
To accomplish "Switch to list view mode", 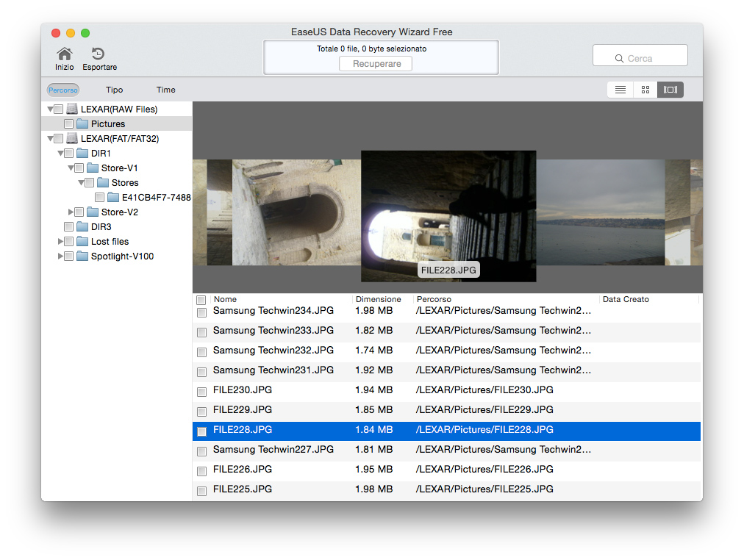I will [x=620, y=90].
